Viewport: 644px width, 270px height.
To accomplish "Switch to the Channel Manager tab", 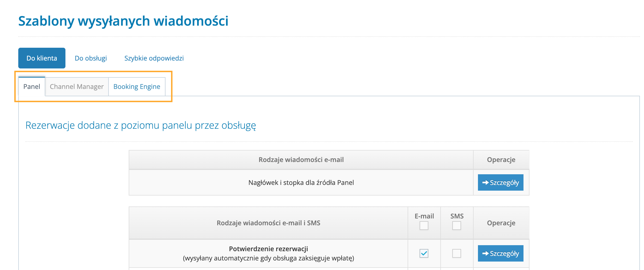I will (x=77, y=86).
